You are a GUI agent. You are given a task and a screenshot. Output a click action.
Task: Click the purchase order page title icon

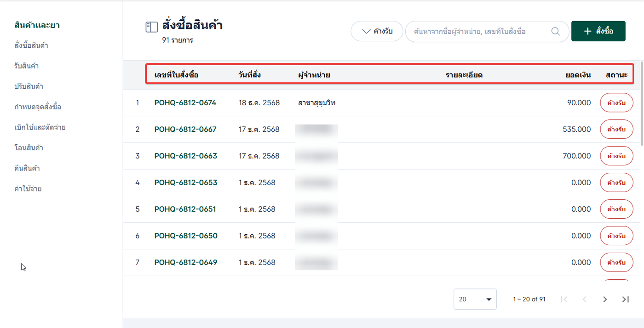152,27
